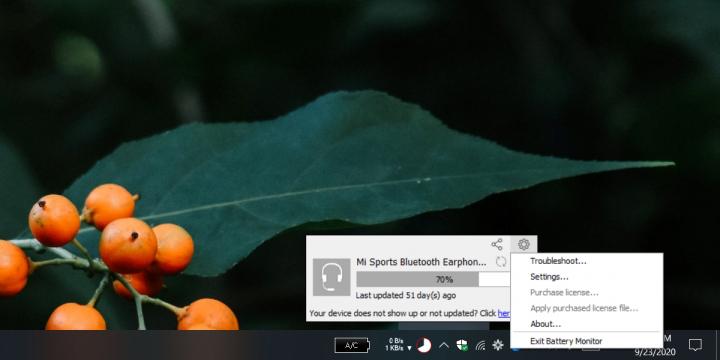Click the A/C battery indicator in the taskbar
The width and height of the screenshot is (720, 360).
(352, 345)
